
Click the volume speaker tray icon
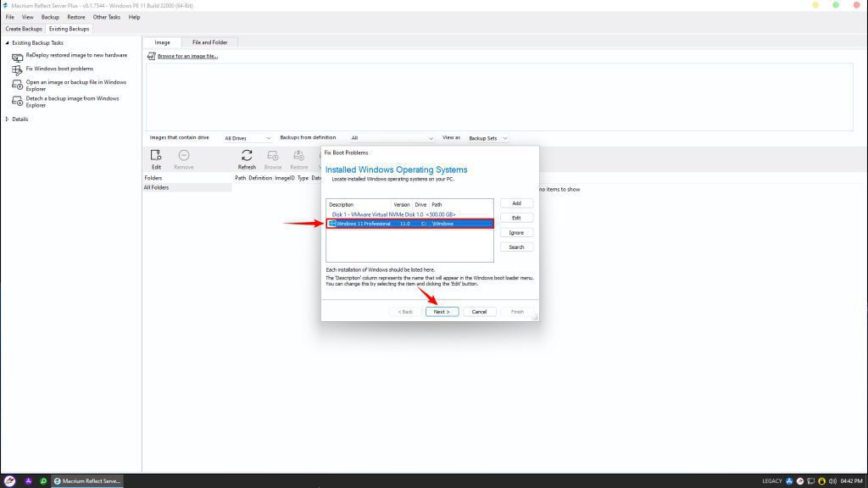832,481
